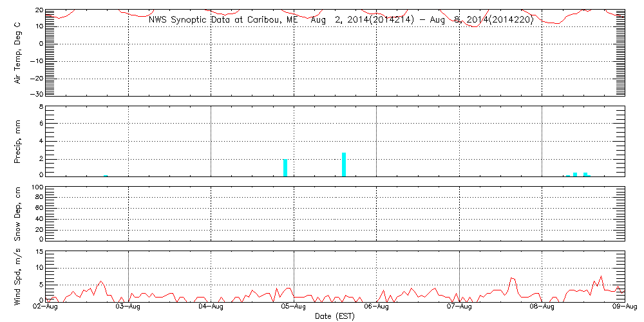Click the '6' tick on Precip axis

[41, 123]
